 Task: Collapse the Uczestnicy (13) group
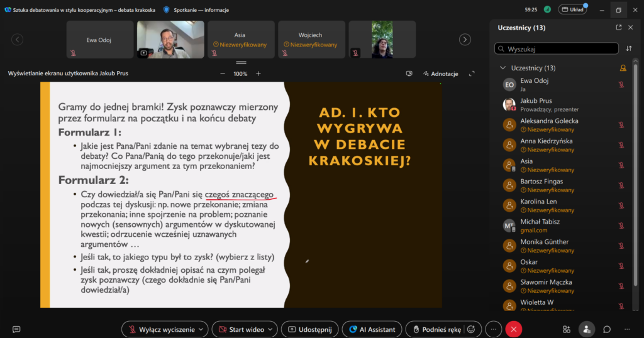tap(502, 68)
